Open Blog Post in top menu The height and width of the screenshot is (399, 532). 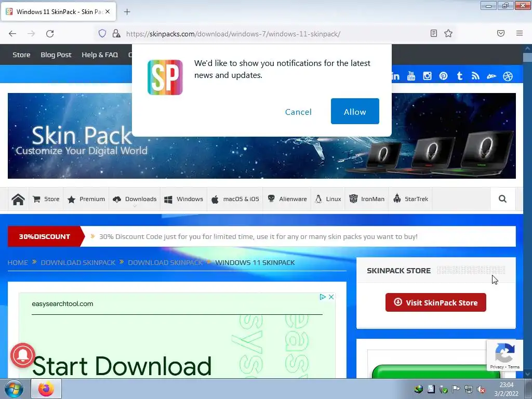tap(56, 55)
